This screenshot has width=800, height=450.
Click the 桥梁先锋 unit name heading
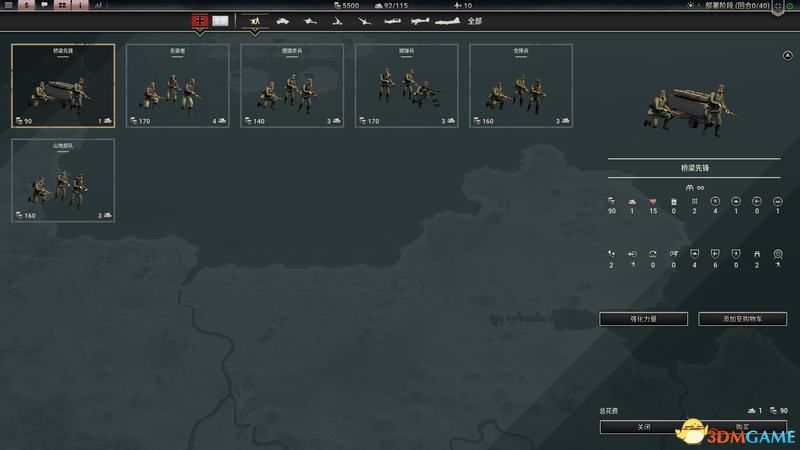coord(694,168)
